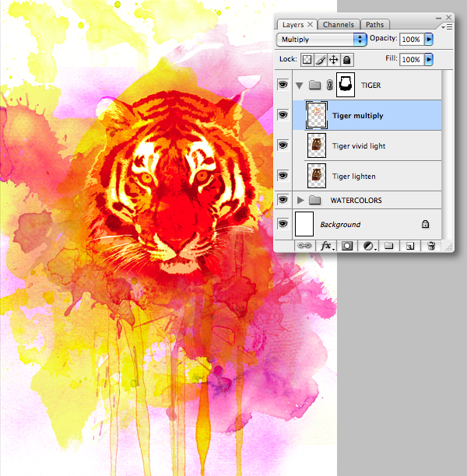
Task: Create new fill or adjustment layer
Action: point(369,246)
